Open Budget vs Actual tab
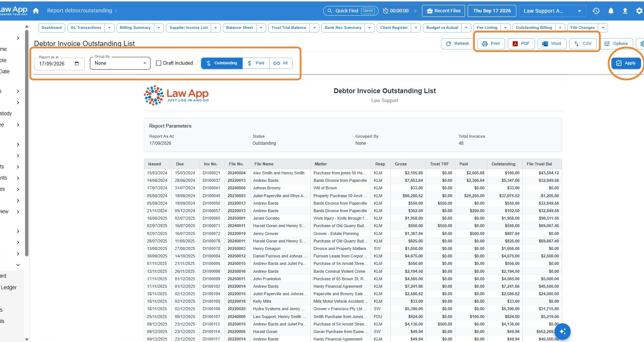This screenshot has width=644, height=342. coord(442,28)
